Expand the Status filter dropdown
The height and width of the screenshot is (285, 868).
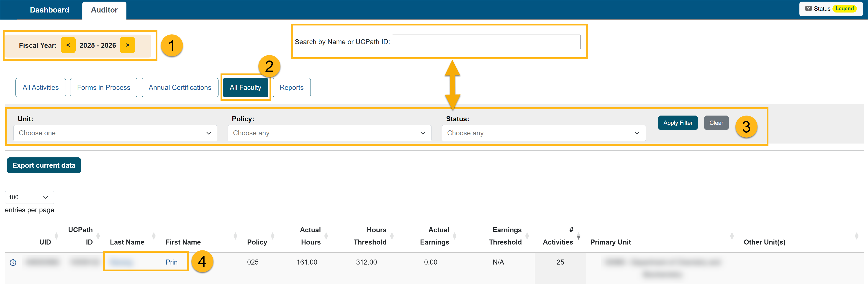[x=543, y=133]
